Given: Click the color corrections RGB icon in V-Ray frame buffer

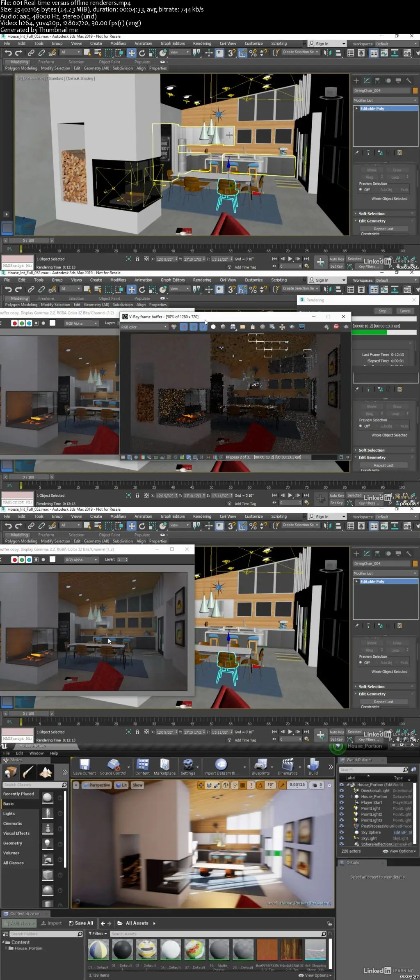Looking at the screenshot, I should pos(174,327).
